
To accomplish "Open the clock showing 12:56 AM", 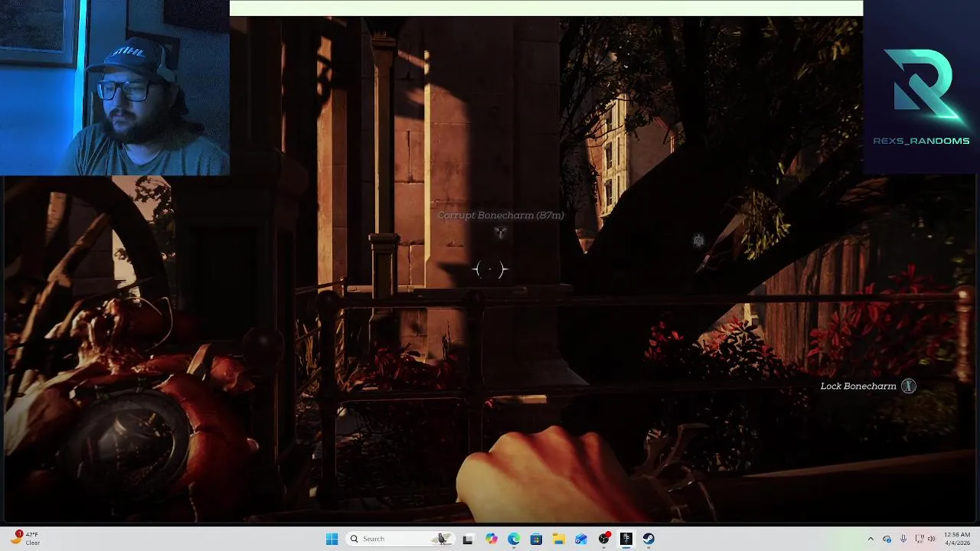I will pos(957,539).
